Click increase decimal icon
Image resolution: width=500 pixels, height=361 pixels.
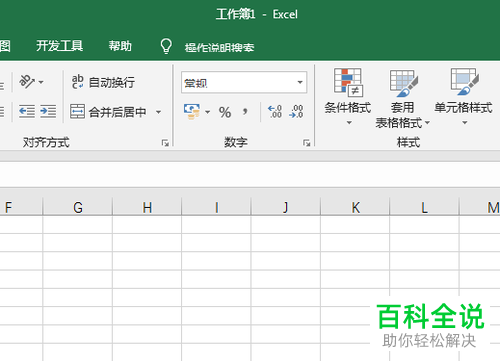(275, 111)
